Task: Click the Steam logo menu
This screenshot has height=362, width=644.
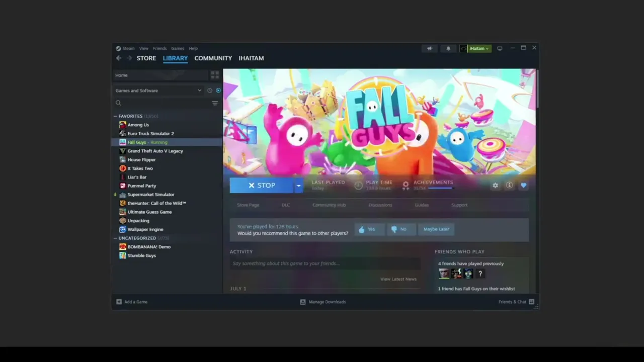Action: point(125,48)
